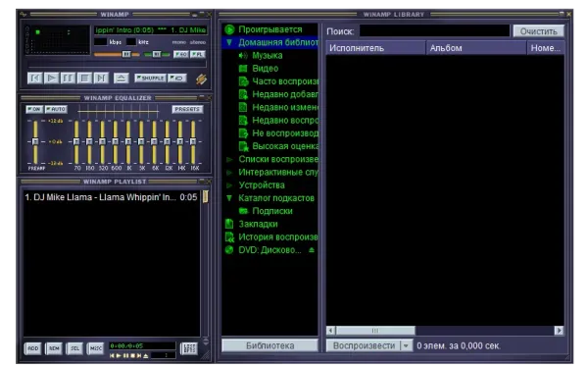588x368 pixels.
Task: Click the Видео film icon
Action: tap(243, 69)
